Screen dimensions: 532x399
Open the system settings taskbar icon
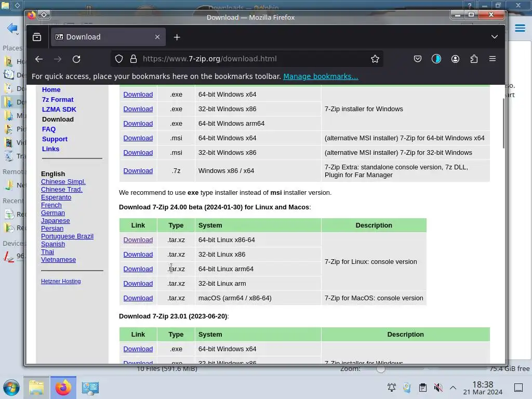tap(90, 388)
